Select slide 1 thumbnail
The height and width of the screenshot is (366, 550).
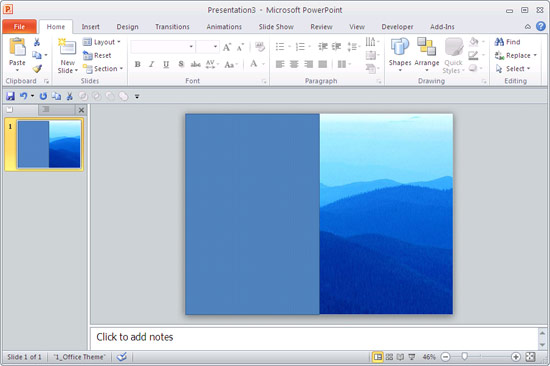[x=49, y=144]
